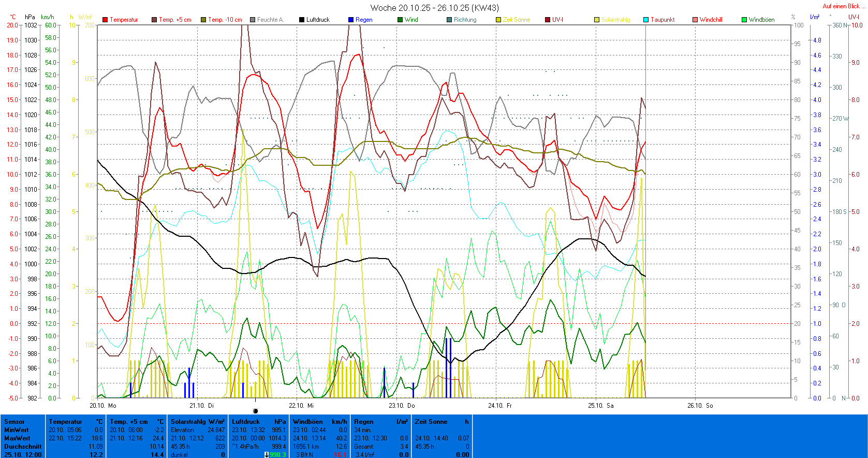Screen dimensions: 868x458
Task: Click the brown Temp. +5 cm legend square
Action: pyautogui.click(x=154, y=20)
